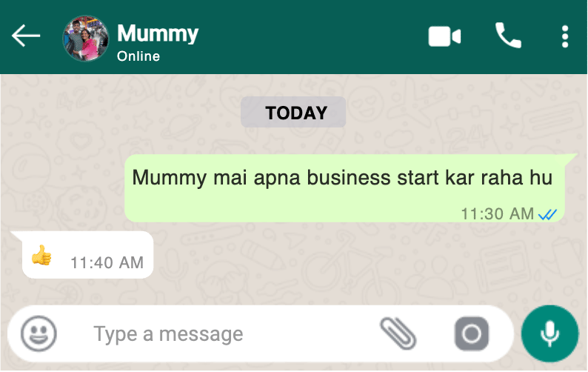Start a video call with Mummy
Image resolution: width=588 pixels, height=372 pixels.
[x=444, y=37]
